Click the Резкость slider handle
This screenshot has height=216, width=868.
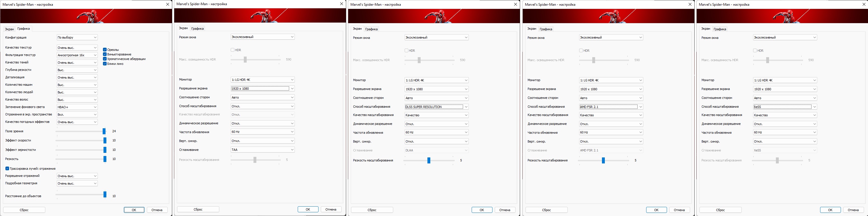point(105,159)
